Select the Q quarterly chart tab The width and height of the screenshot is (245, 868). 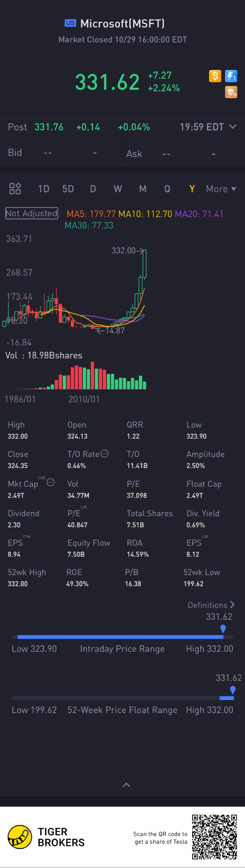[x=167, y=189]
